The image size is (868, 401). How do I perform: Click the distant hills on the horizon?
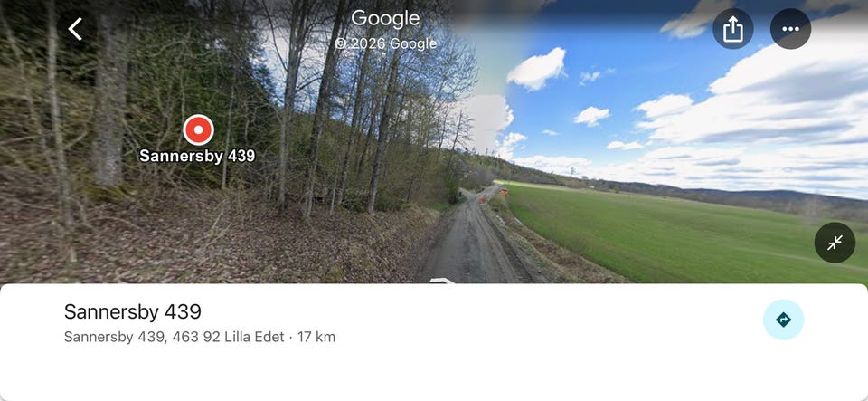[x=720, y=194]
